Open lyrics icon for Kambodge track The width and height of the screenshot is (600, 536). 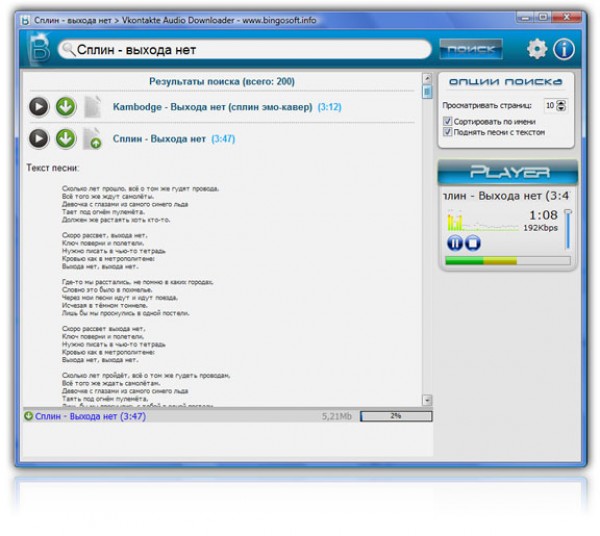pyautogui.click(x=92, y=107)
